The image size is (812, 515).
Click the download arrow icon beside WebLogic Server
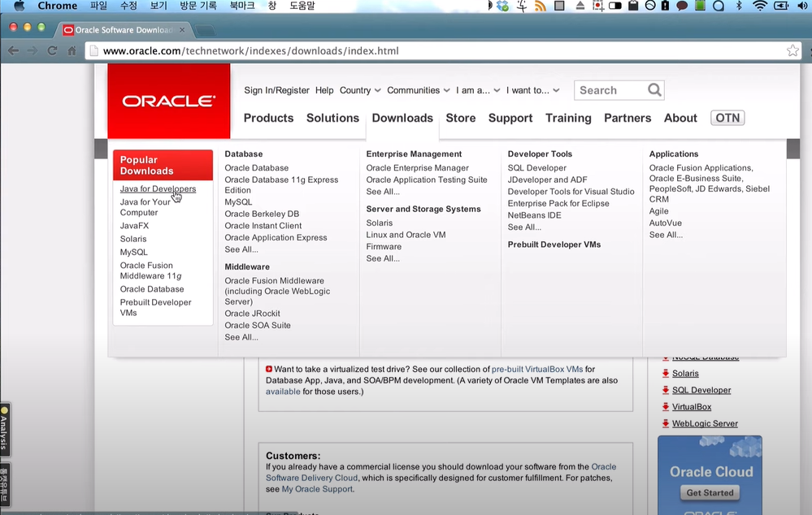[x=666, y=423]
